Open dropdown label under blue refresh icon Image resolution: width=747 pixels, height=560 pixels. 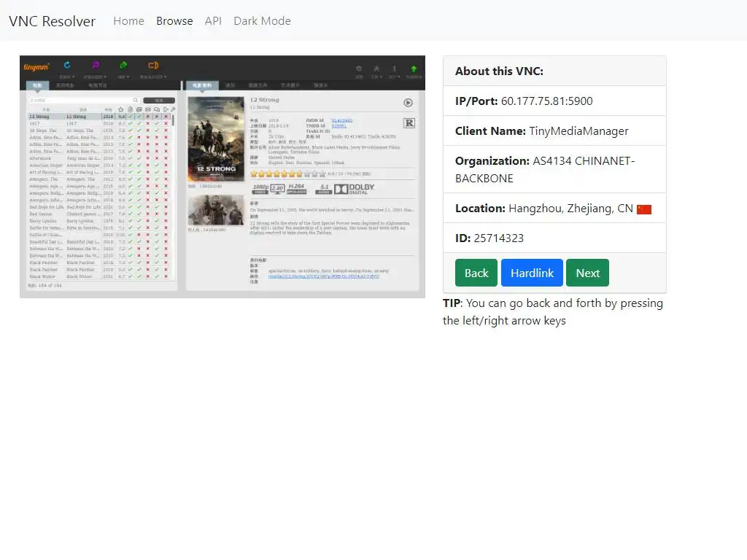click(67, 77)
